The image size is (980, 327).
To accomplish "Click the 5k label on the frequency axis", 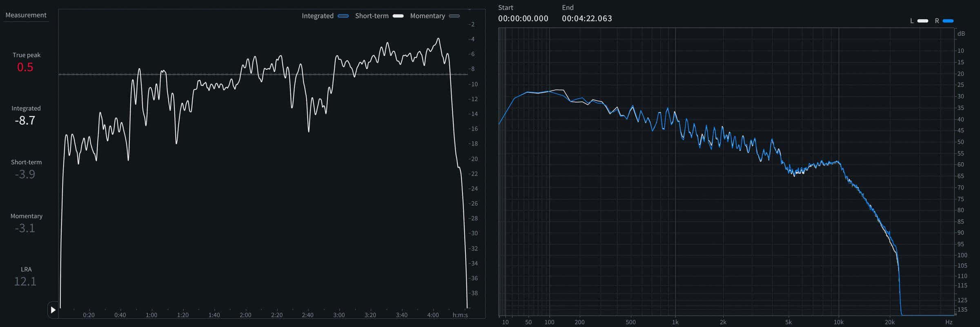I will pos(788,322).
